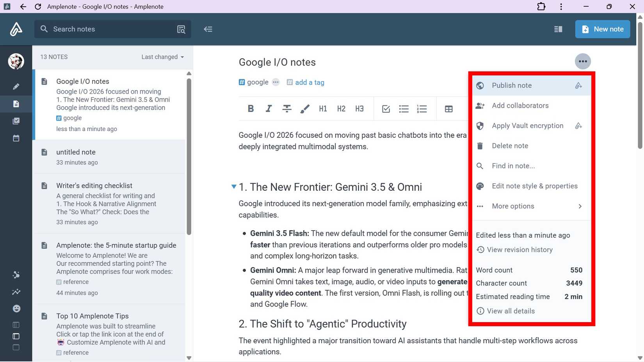
Task: Click the Character count value 3449
Action: (x=574, y=283)
